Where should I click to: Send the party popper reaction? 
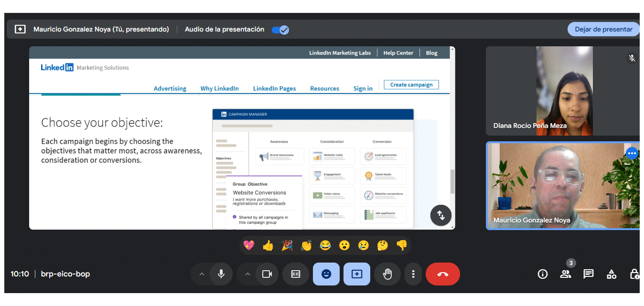pyautogui.click(x=287, y=245)
